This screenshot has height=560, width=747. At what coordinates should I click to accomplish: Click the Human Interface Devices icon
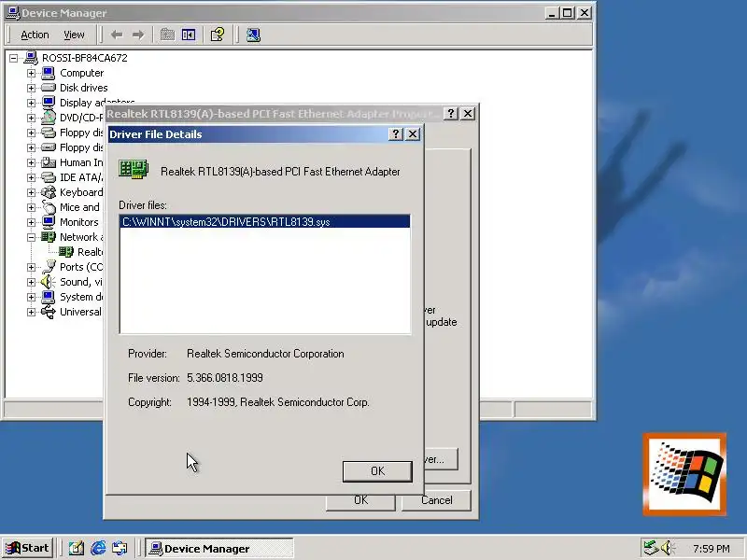[x=49, y=162]
